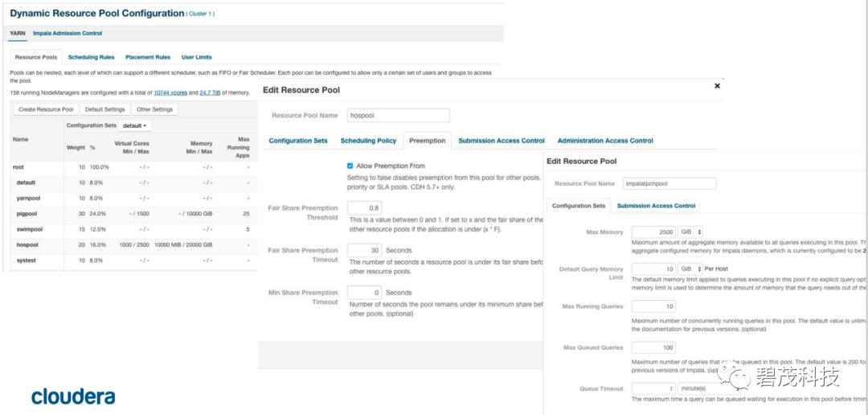
Task: Click Min Share Preemption Timeout field
Action: click(365, 293)
